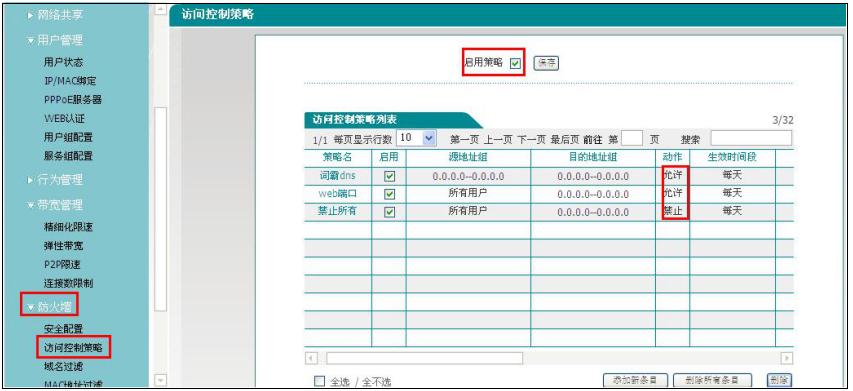Uncheck 启用 for 词霸dns policy

(x=389, y=177)
